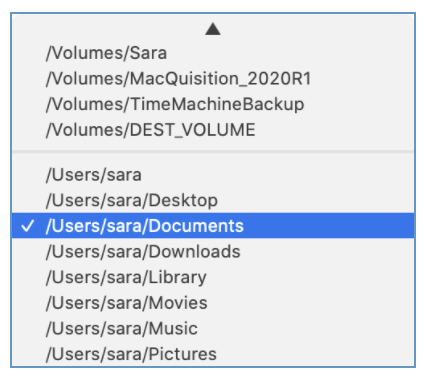428x378 pixels.
Task: Select the /Users/sara home folder
Action: 213,175
